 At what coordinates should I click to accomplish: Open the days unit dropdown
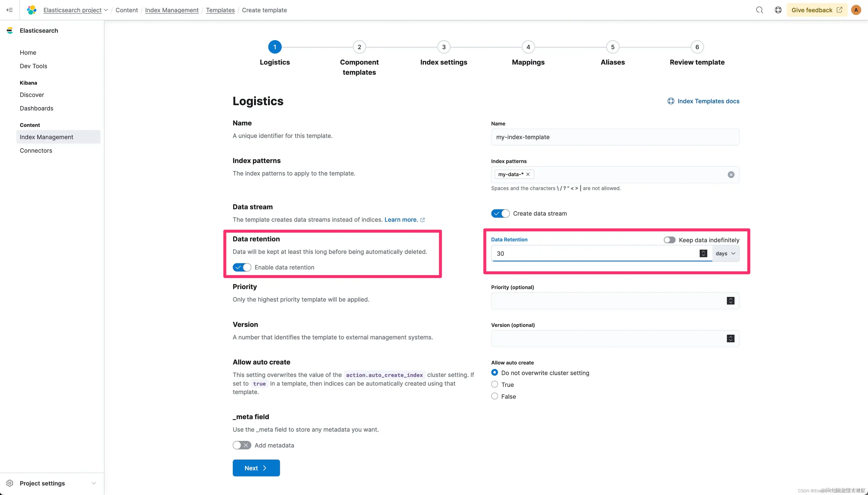pos(725,254)
